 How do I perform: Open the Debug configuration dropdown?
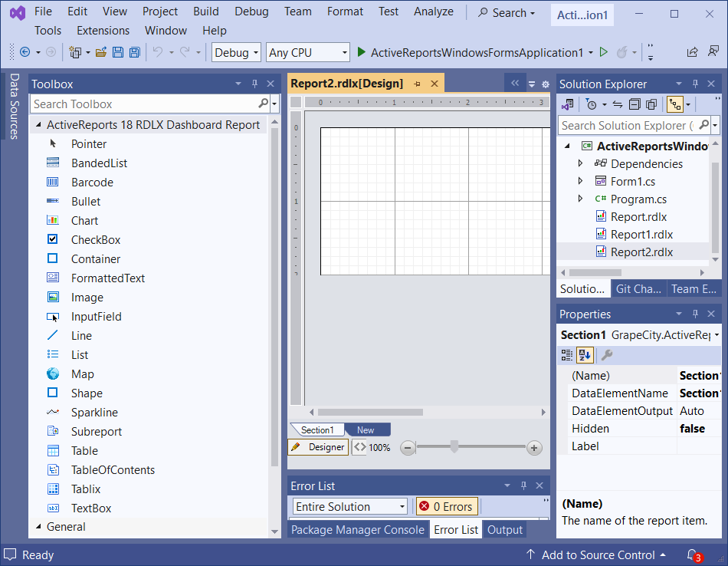point(236,52)
